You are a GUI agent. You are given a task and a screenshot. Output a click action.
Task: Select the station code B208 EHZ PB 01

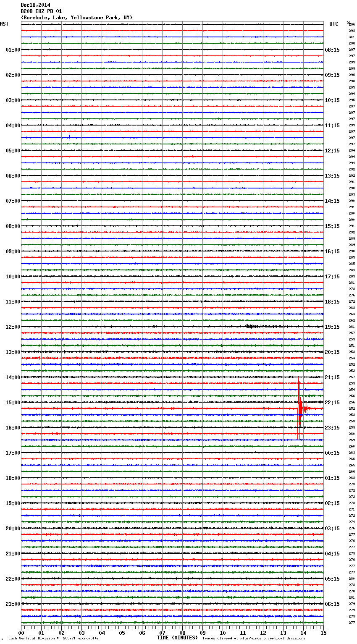[x=41, y=11]
